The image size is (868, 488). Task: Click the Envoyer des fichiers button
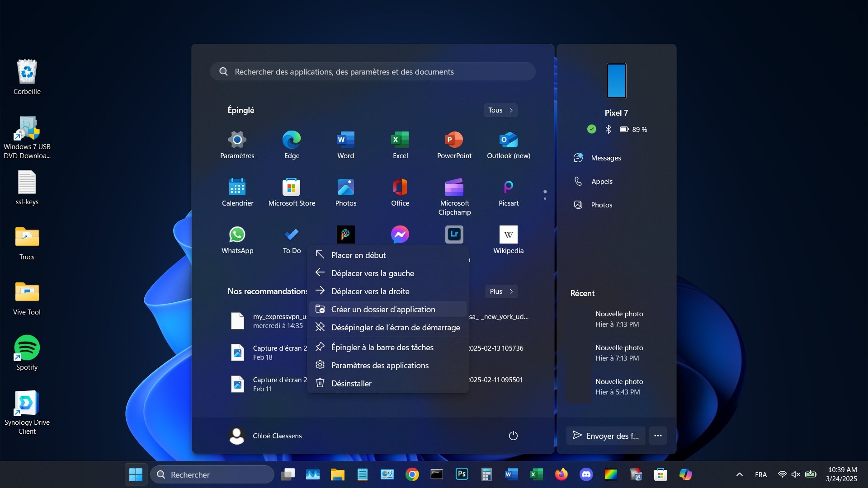[x=605, y=436]
